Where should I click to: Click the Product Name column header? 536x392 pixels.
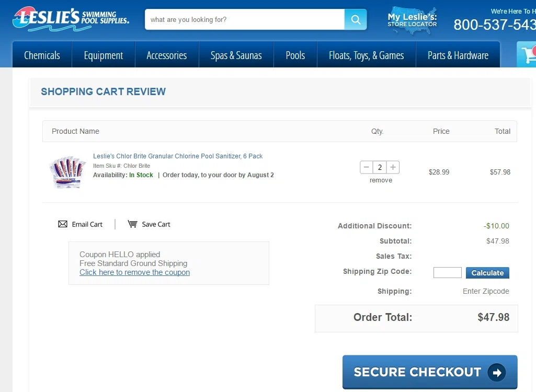pos(75,131)
